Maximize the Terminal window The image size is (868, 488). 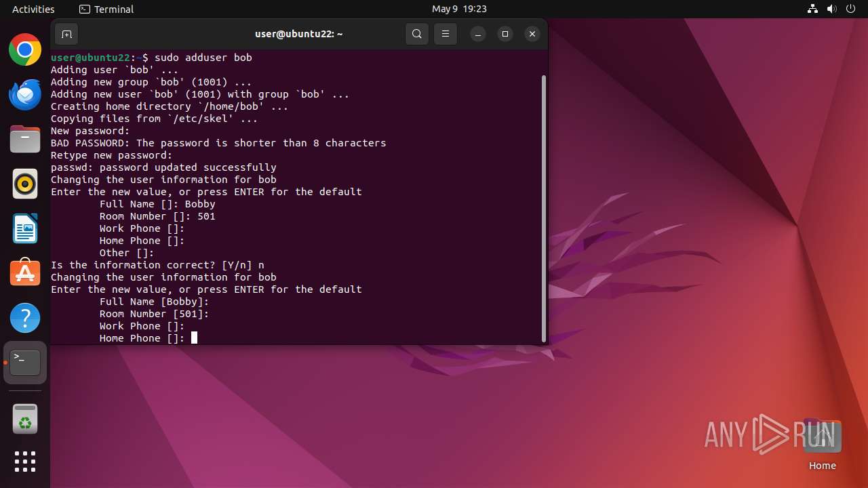click(x=505, y=34)
